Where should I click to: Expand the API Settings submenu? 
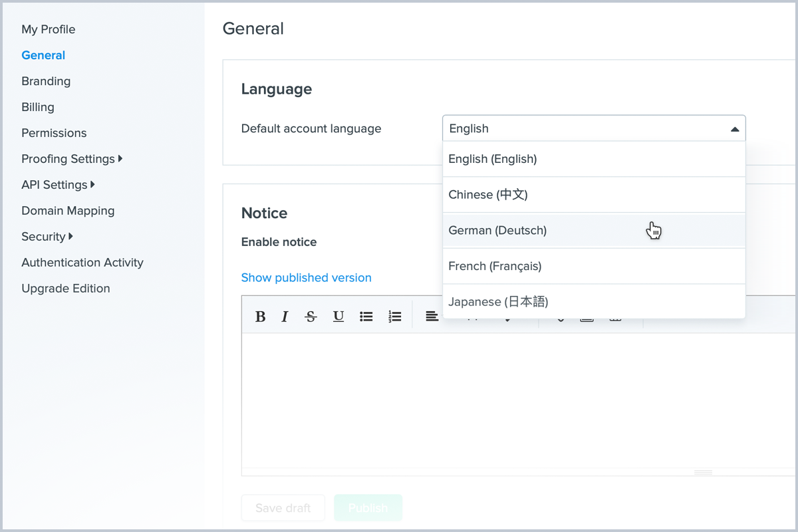pyautogui.click(x=58, y=185)
